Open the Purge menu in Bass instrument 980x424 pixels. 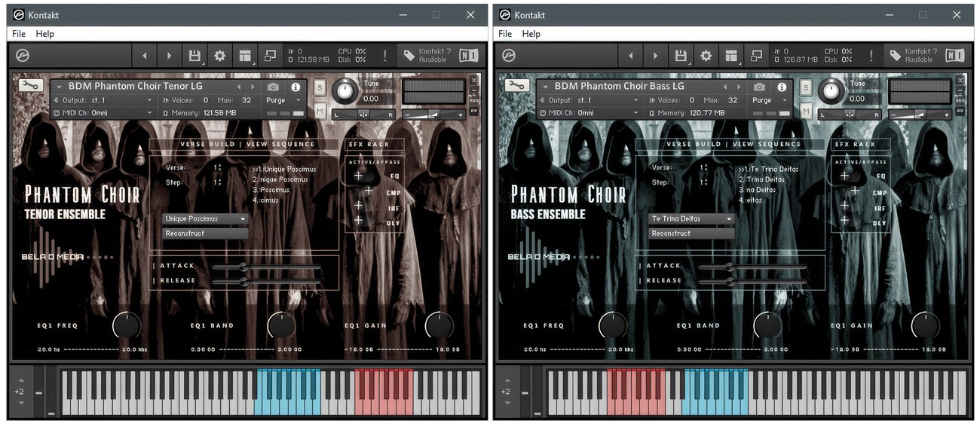[x=770, y=100]
